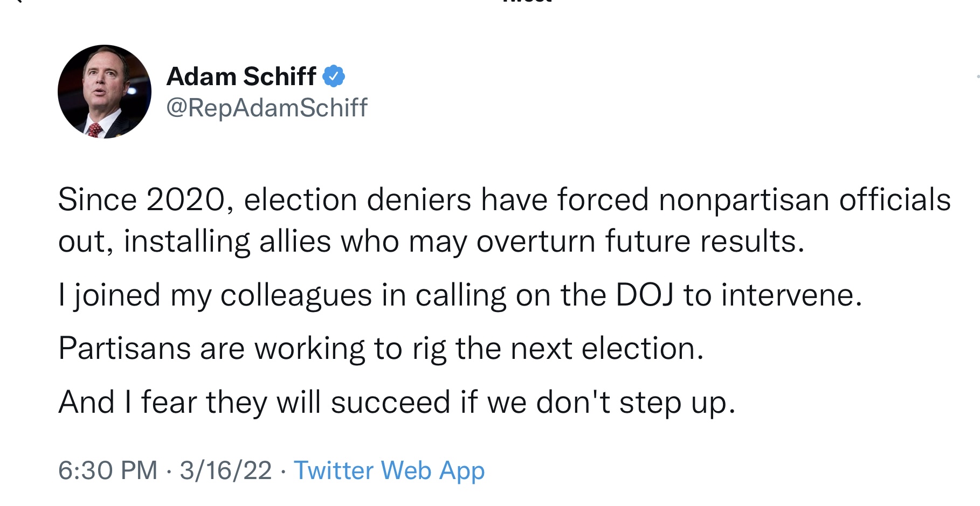The width and height of the screenshot is (980, 506).
Task: Select the "I joined my colleagues" sentence
Action: point(460,295)
